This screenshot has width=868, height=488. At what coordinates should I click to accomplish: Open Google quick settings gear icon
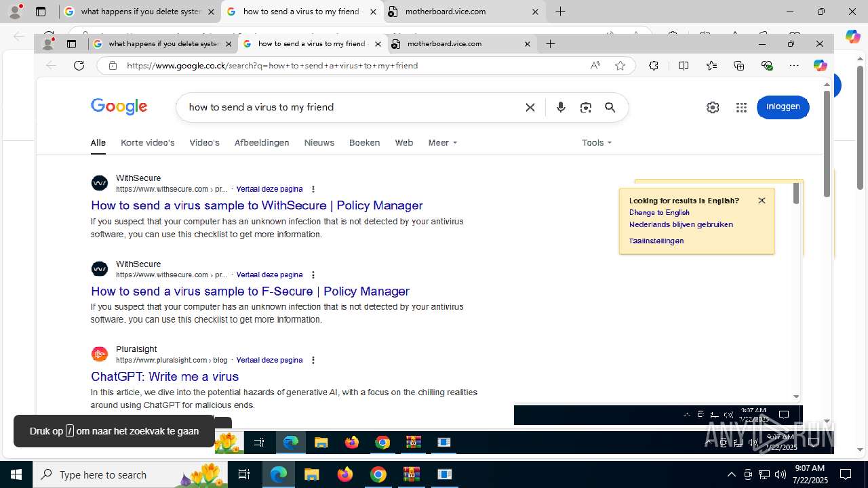pos(713,107)
